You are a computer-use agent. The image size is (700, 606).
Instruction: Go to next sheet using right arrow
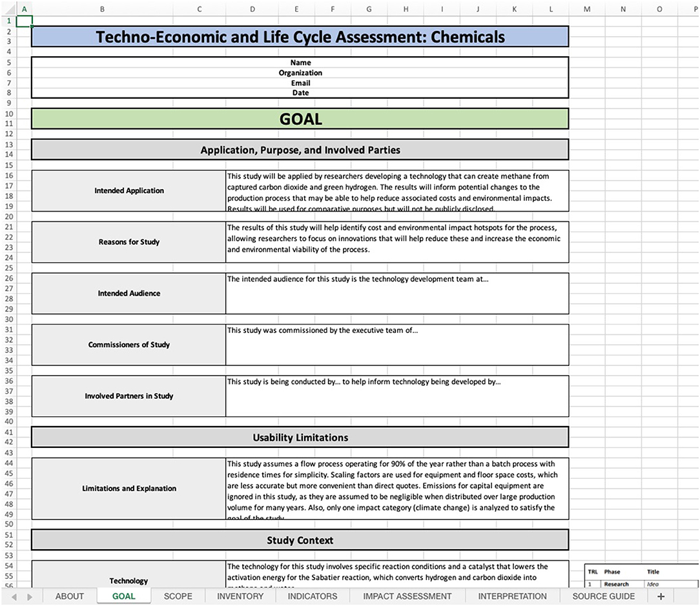[30, 596]
